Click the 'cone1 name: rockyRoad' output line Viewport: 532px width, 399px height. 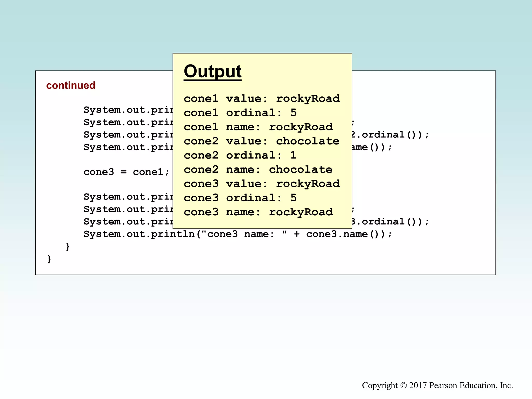tap(258, 127)
